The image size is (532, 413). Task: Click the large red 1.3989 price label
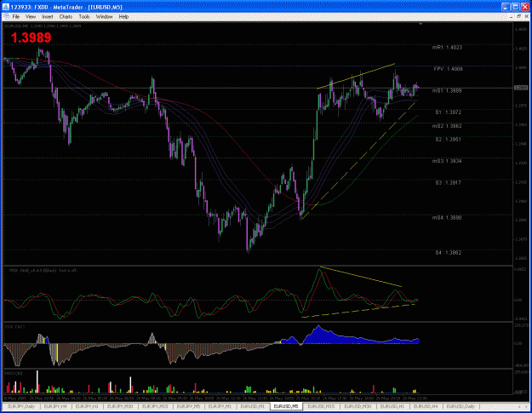click(31, 37)
